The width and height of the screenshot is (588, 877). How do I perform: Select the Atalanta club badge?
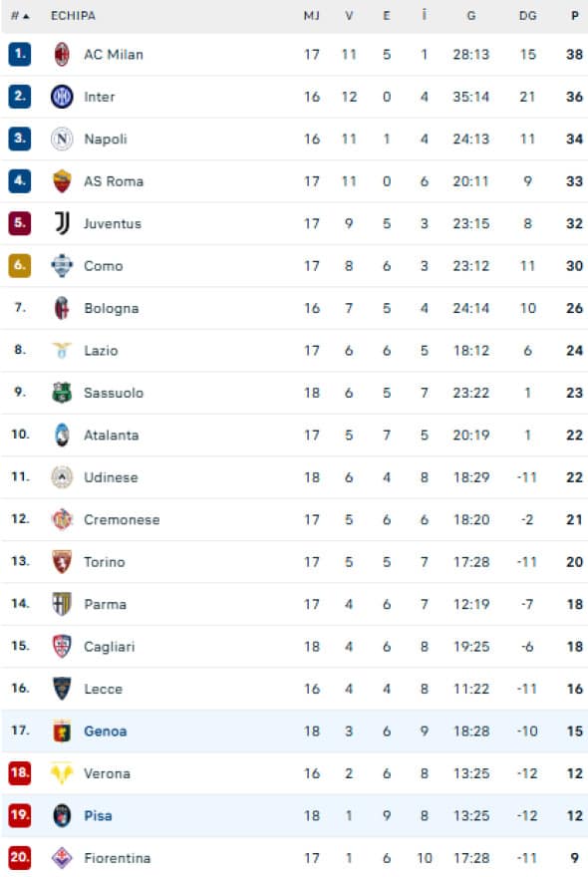click(x=64, y=435)
